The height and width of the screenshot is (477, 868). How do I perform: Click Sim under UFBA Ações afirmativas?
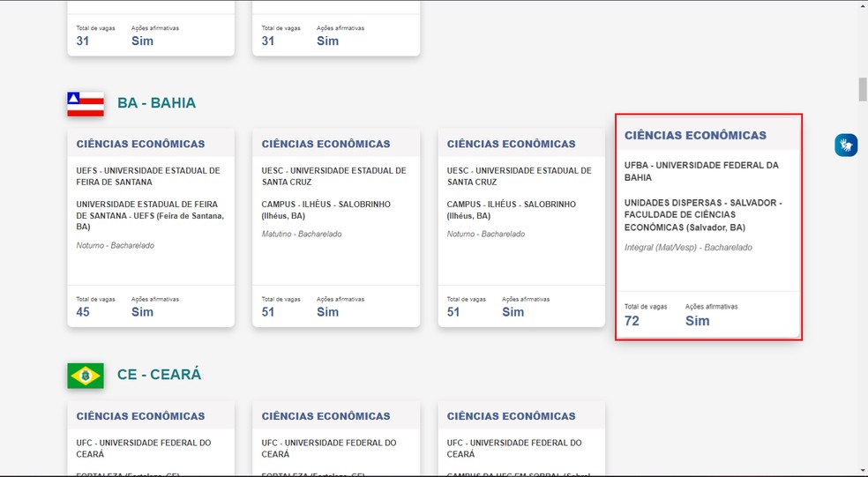(x=698, y=321)
